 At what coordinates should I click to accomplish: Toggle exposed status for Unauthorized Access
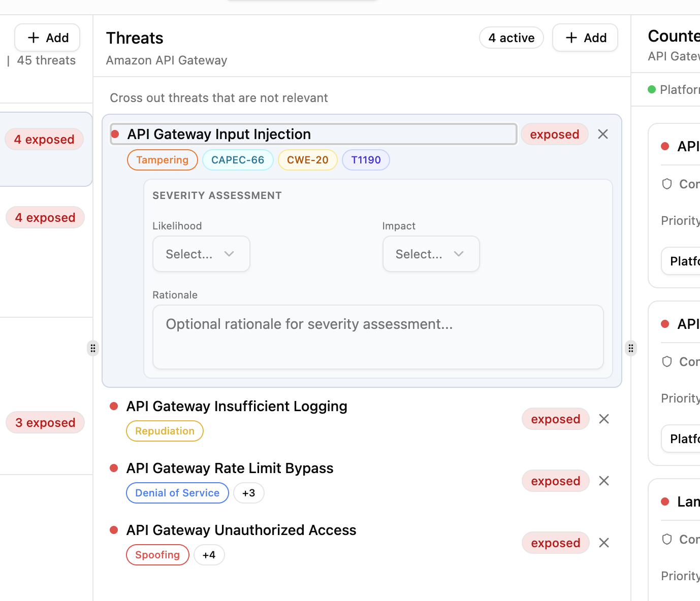pos(556,543)
